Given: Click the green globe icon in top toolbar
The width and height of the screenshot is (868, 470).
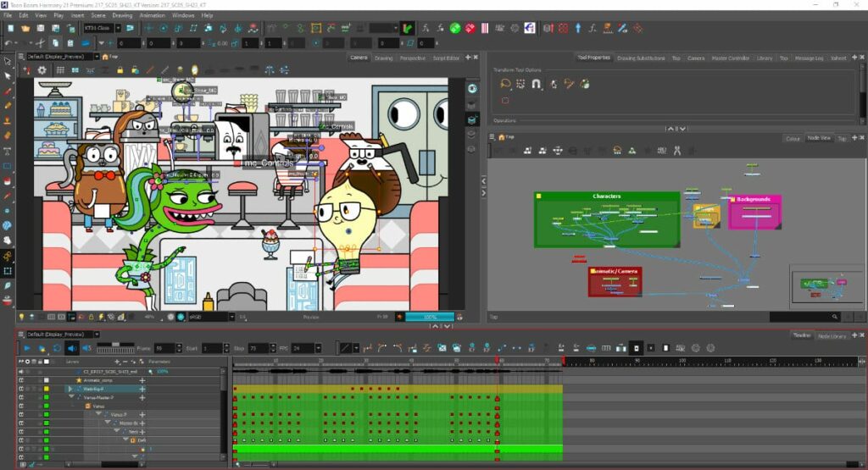Looking at the screenshot, I should (x=455, y=28).
